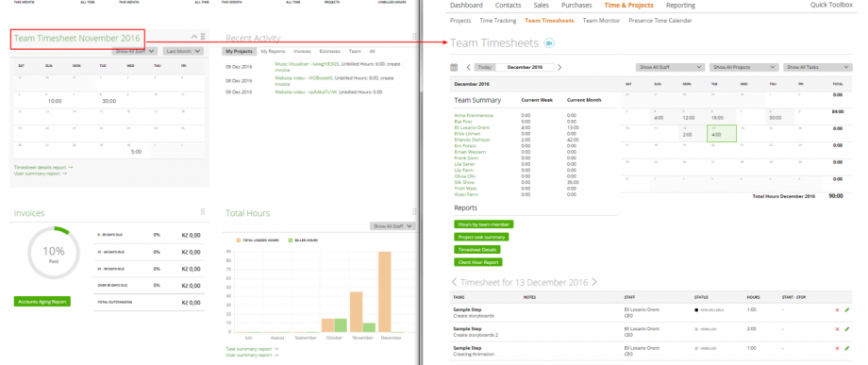The height and width of the screenshot is (365, 868).
Task: Click the December 2016 month field
Action: click(525, 68)
